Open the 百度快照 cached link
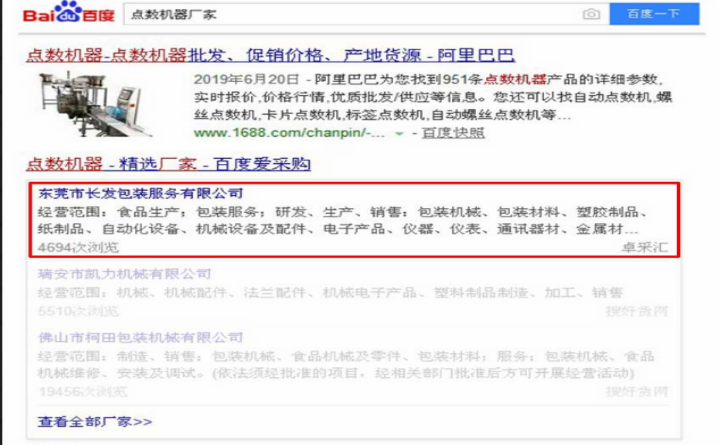Viewport: 720px width, 445px height. 453,133
